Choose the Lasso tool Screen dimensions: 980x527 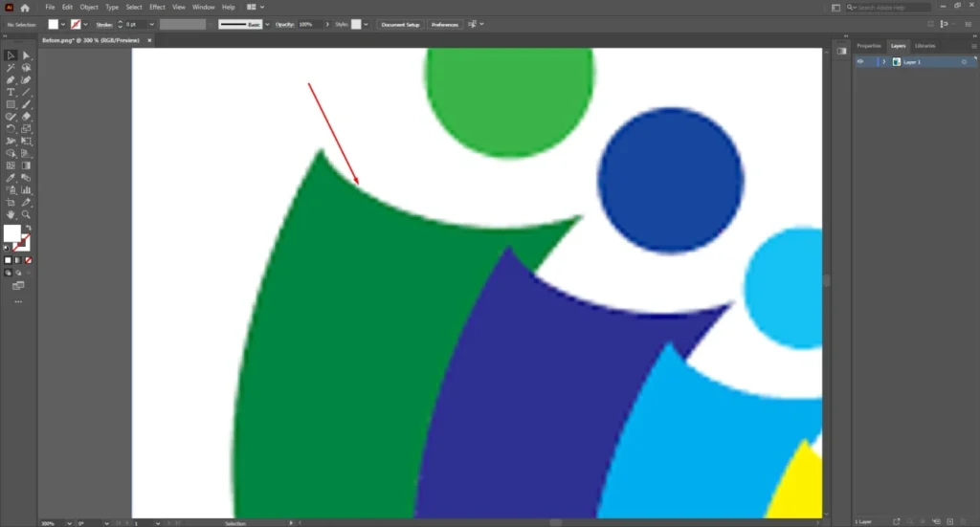pos(26,68)
